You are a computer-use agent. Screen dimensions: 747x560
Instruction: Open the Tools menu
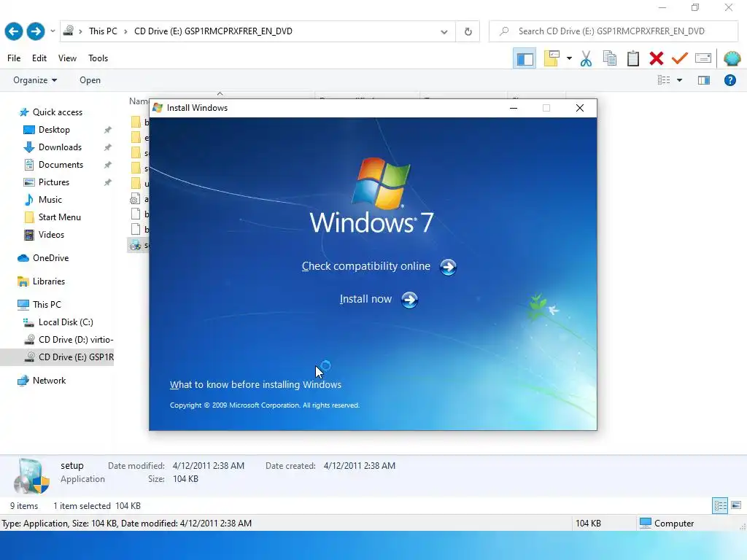pyautogui.click(x=98, y=58)
